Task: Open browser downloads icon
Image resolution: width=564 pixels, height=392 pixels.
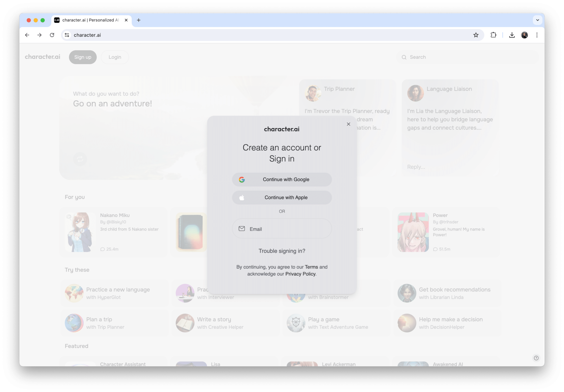Action: pyautogui.click(x=512, y=35)
